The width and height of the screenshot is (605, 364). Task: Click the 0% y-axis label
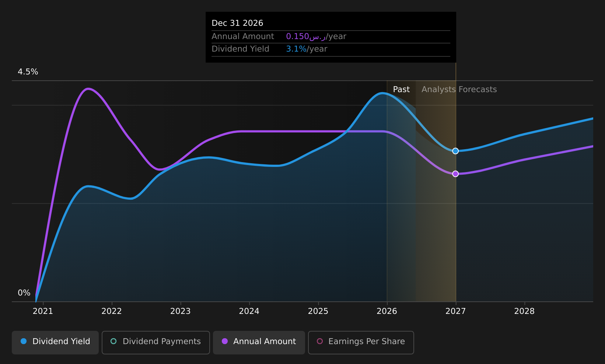tap(24, 293)
